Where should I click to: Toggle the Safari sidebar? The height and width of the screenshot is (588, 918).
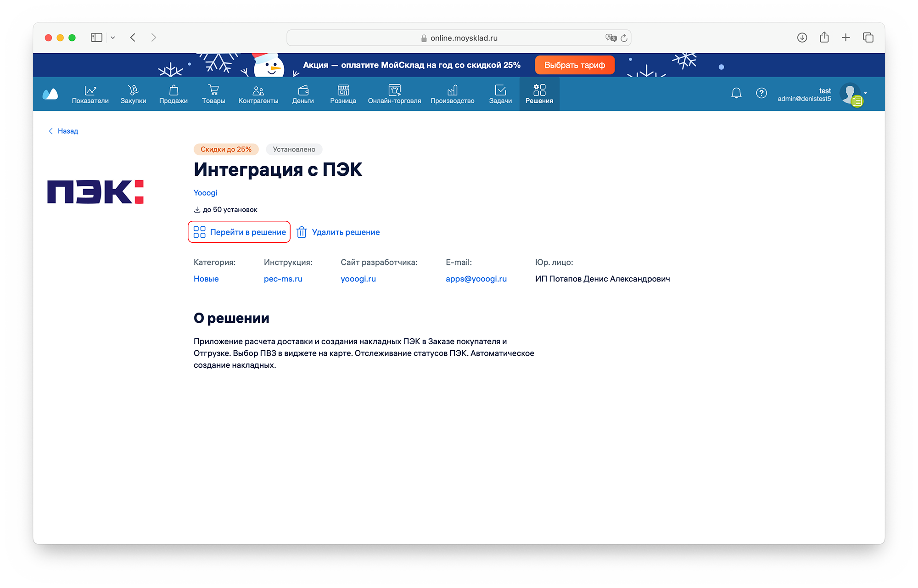96,38
